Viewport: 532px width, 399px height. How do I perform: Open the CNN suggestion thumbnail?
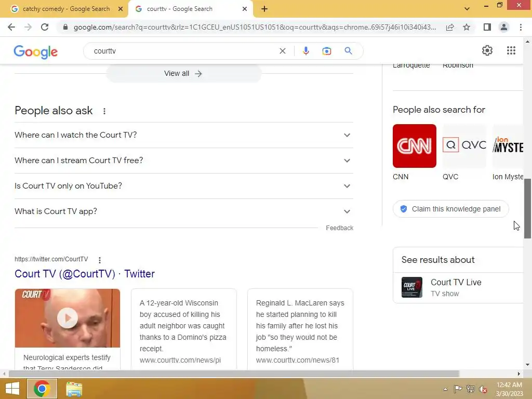pos(414,146)
